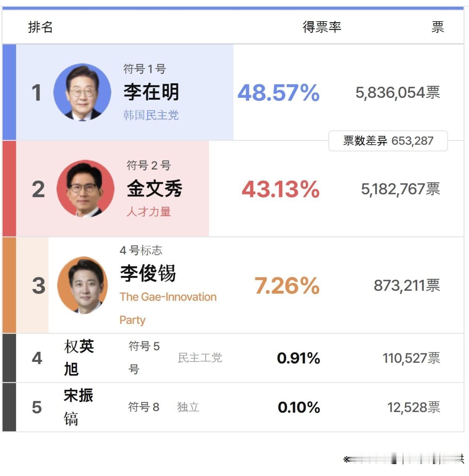Screen dimensions: 469x476
Task: Select the name 李俊锡
Action: (x=148, y=274)
